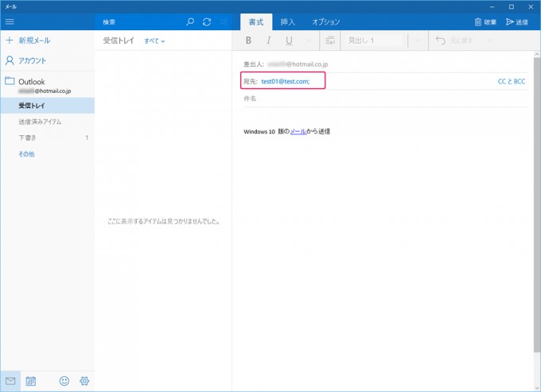Toggle underline formatting
Image resolution: width=541 pixels, height=392 pixels.
pos(289,41)
